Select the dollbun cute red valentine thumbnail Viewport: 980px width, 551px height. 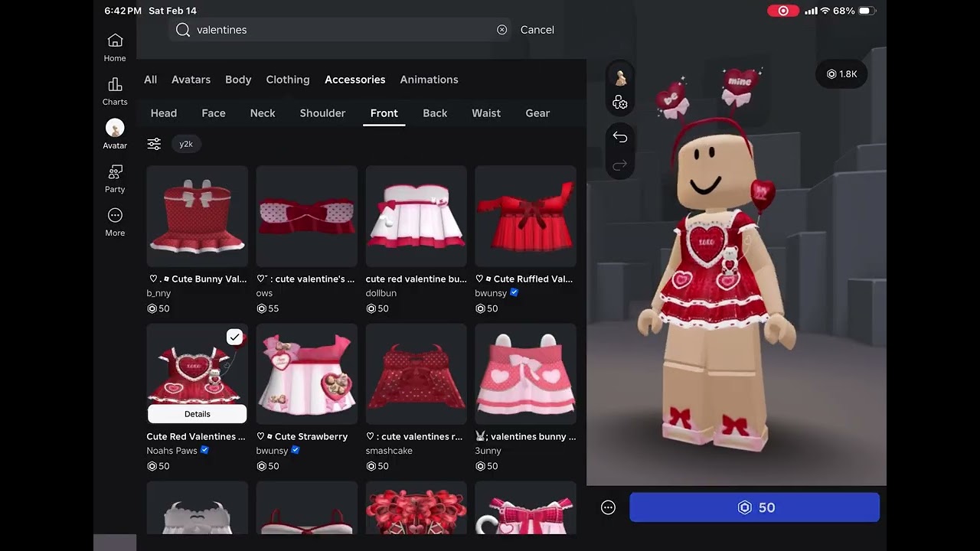(416, 216)
